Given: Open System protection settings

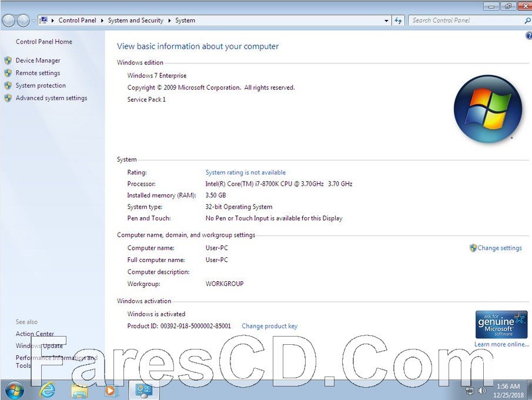Looking at the screenshot, I should 41,85.
